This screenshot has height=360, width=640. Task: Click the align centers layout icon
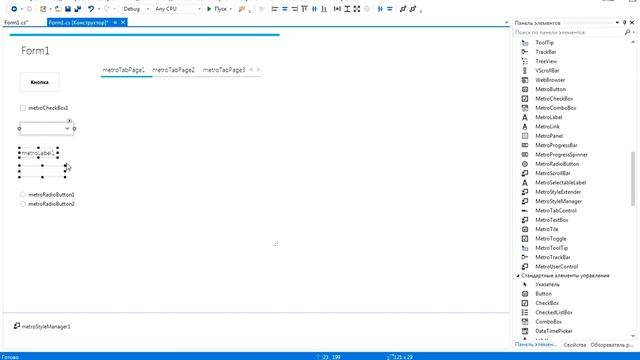(284, 9)
